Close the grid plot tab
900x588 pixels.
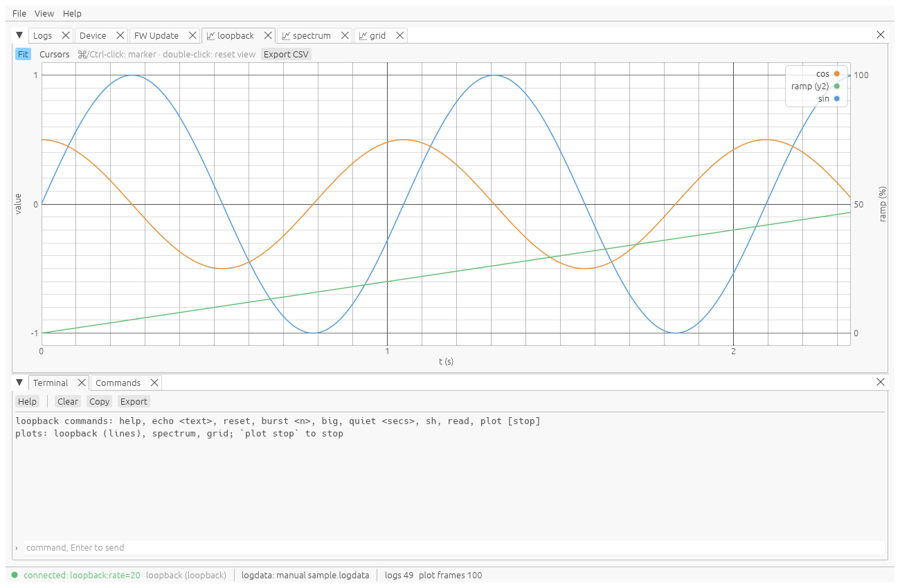tap(399, 35)
